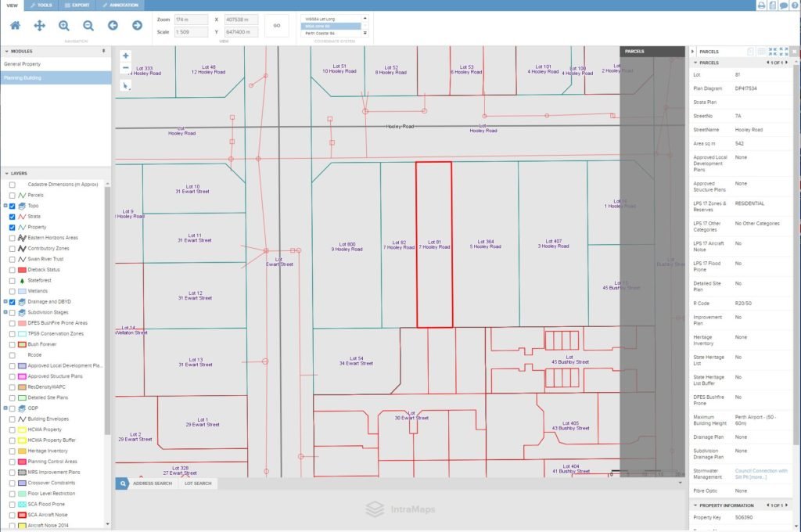Disable the Drainage and DBYD layer
Screen dimensions: 801x532
click(x=13, y=303)
